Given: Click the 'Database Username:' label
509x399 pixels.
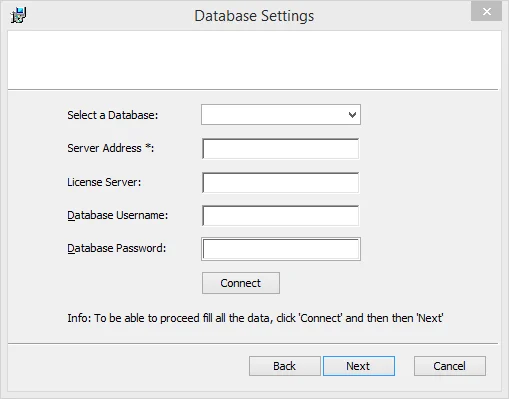Looking at the screenshot, I should [x=118, y=215].
